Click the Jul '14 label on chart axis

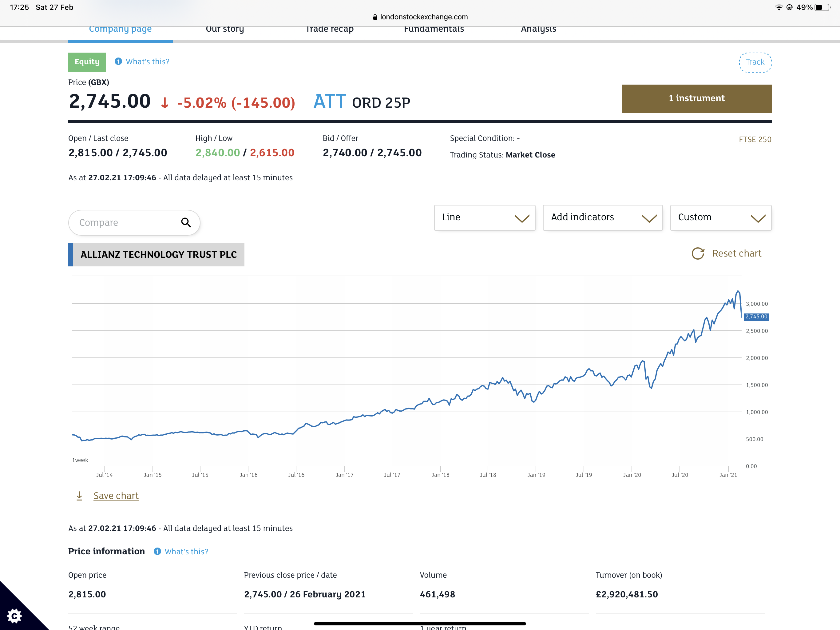point(104,475)
